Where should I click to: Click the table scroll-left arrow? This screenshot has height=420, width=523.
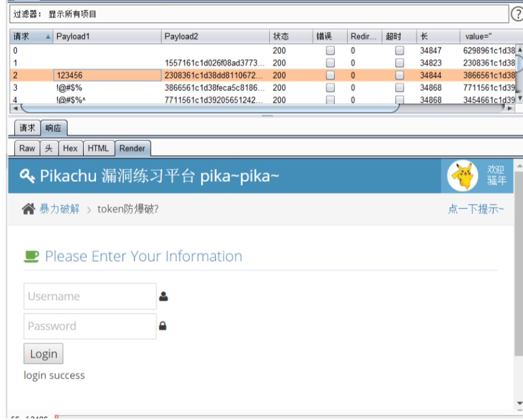pyautogui.click(x=15, y=108)
